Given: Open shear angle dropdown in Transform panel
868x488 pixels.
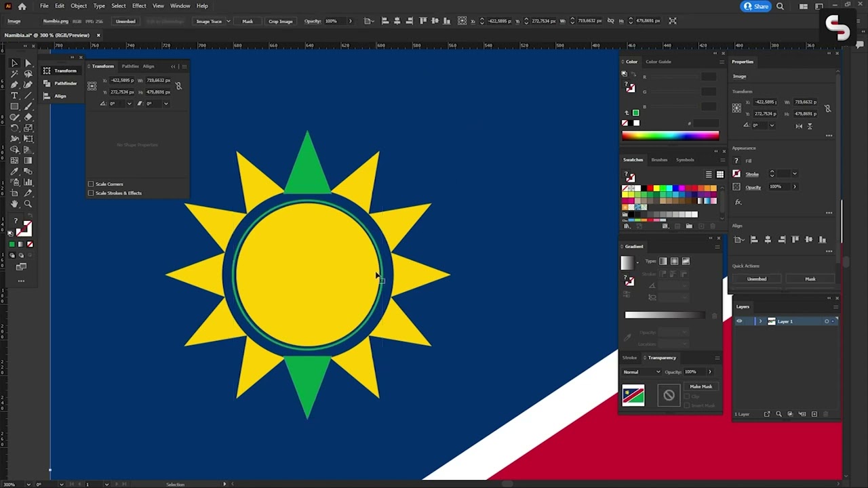Looking at the screenshot, I should 165,104.
